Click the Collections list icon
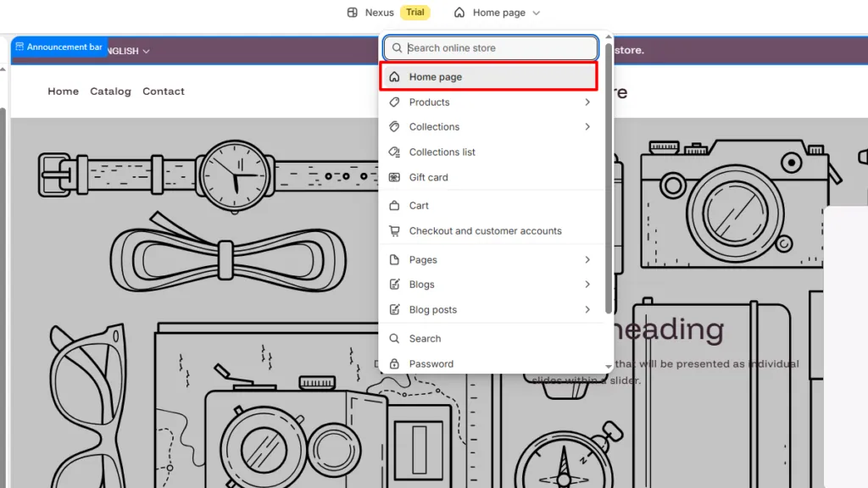This screenshot has width=868, height=488. point(394,152)
